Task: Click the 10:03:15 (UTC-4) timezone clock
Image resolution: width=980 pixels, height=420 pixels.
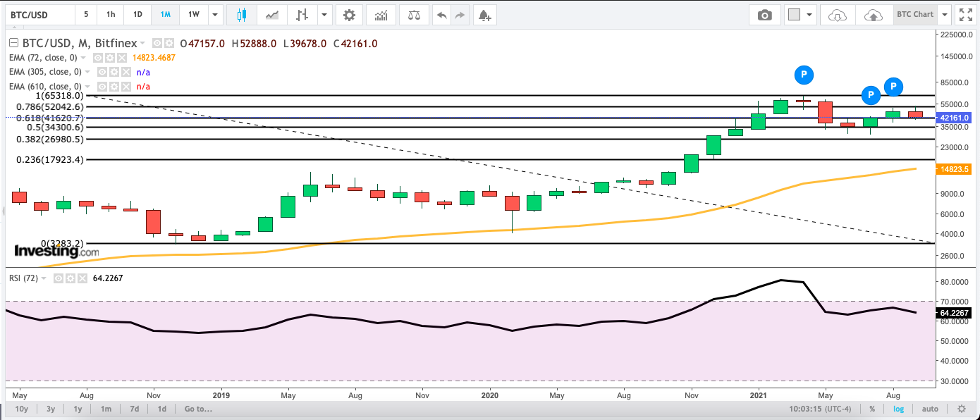Action: (821, 409)
